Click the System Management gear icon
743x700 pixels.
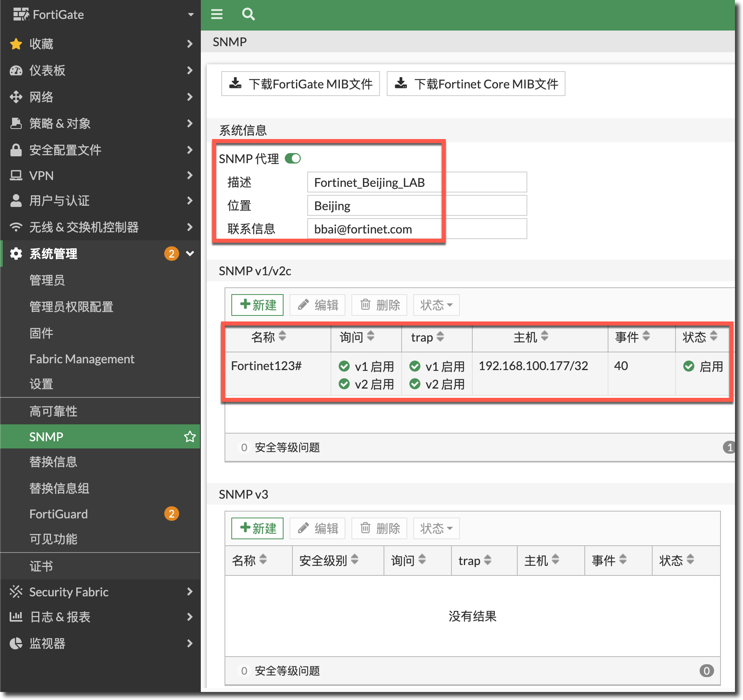[x=16, y=254]
